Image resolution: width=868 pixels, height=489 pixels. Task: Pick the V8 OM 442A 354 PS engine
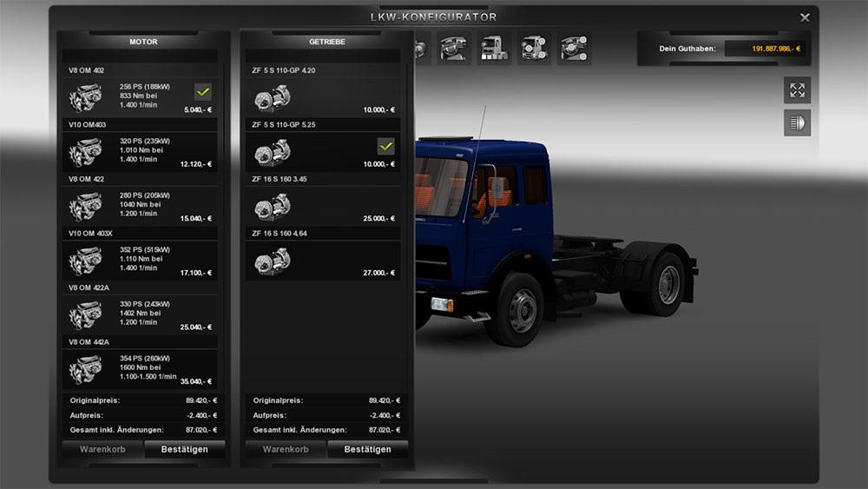coord(139,369)
